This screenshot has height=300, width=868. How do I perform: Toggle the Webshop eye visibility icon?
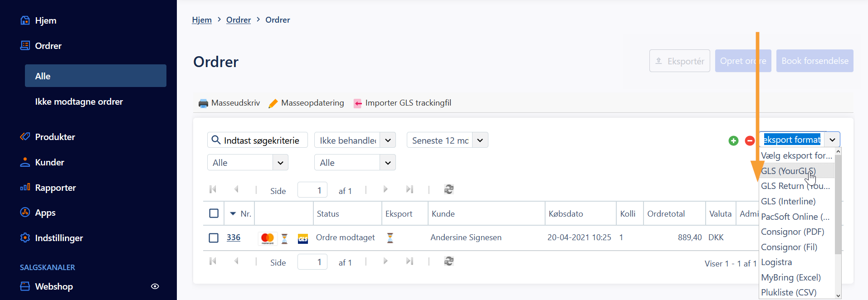click(x=155, y=286)
